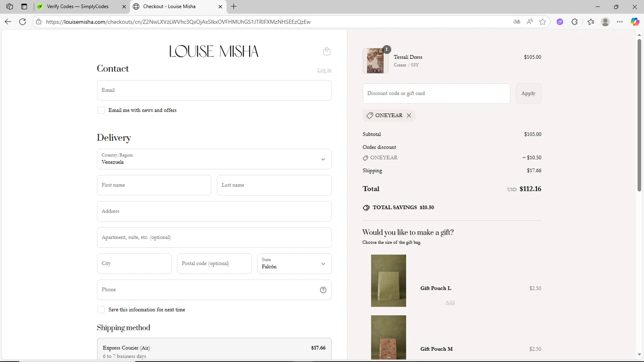Add Gift Pouch L to order
The width and height of the screenshot is (644, 362).
coord(450,302)
